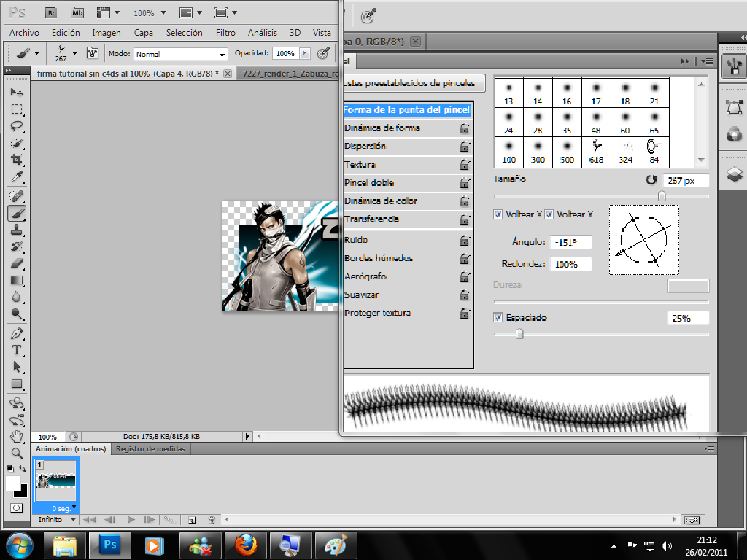Toggle the lock for Ruido
The width and height of the screenshot is (747, 560).
click(465, 240)
